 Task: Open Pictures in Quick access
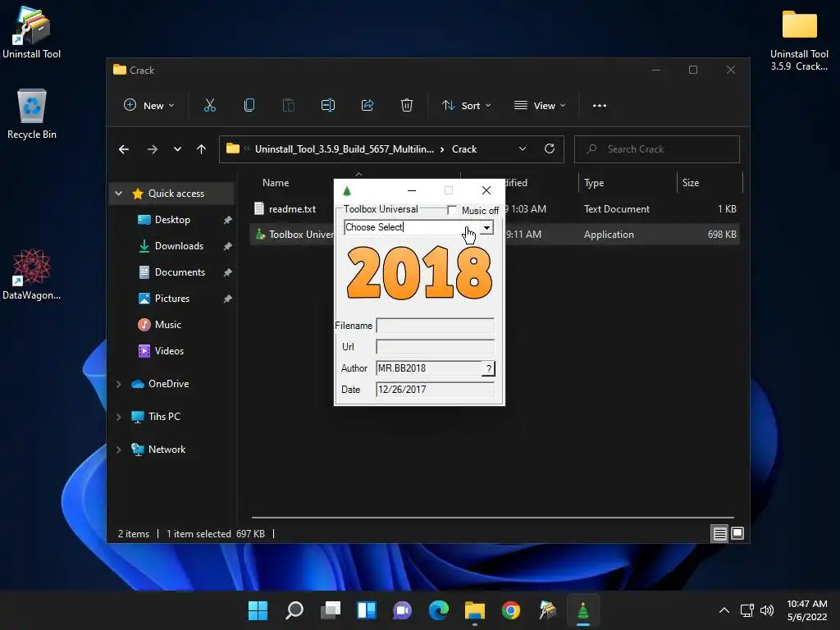click(x=172, y=299)
